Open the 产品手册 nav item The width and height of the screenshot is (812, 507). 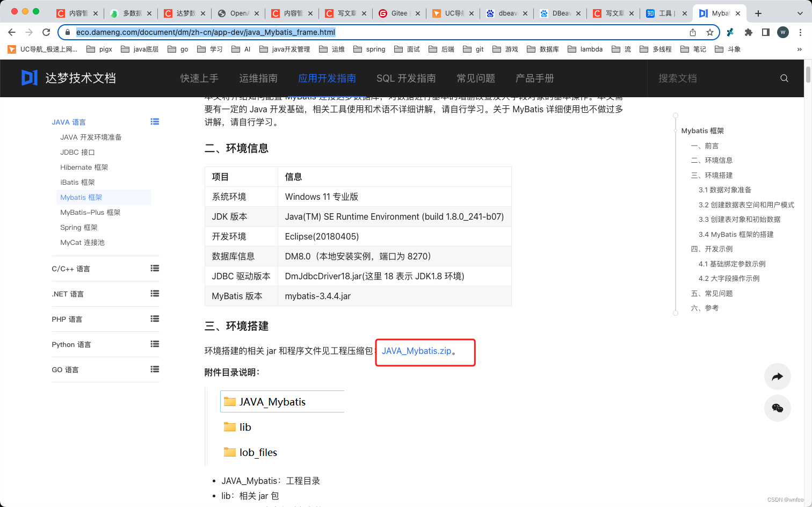534,78
